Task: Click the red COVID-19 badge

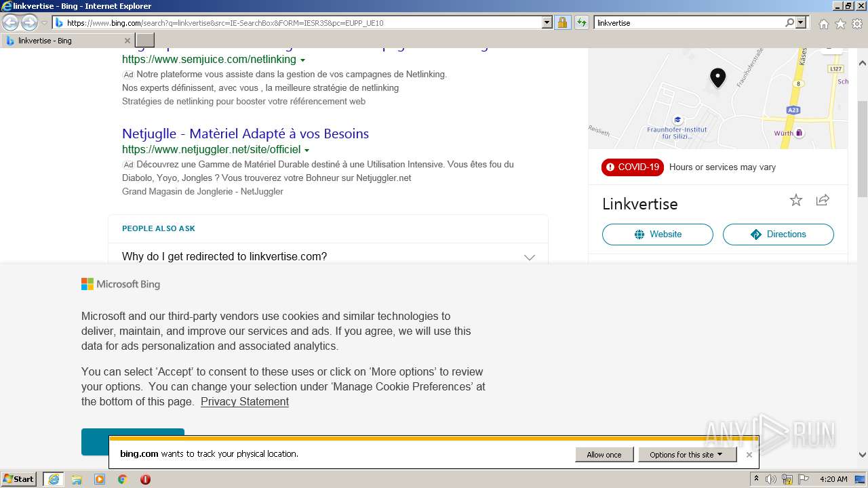Action: click(633, 167)
